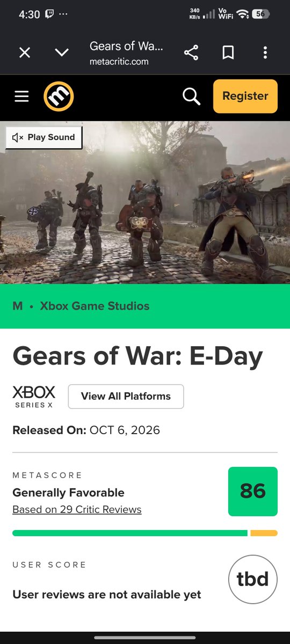The height and width of the screenshot is (644, 290).
Task: Bookmark this Metacritic page
Action: point(228,53)
